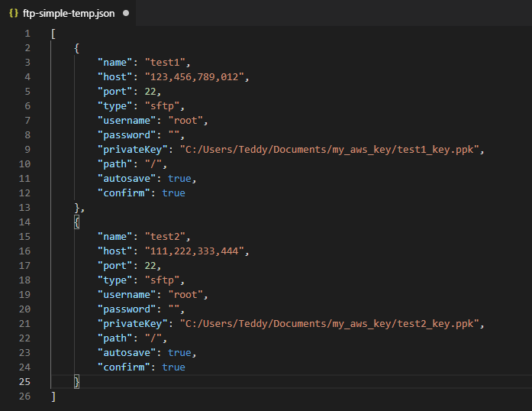Click the port value 22 on line 17
The width and height of the screenshot is (532, 411).
[x=150, y=266]
